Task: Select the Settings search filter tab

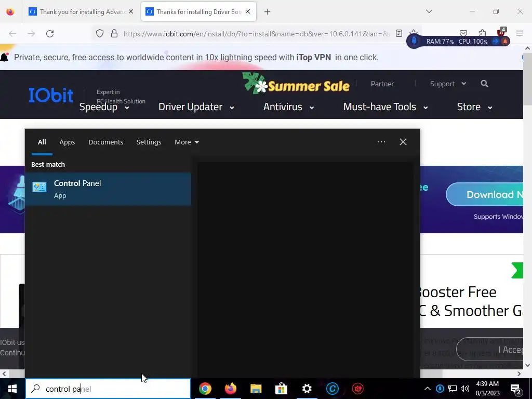Action: pos(149,142)
